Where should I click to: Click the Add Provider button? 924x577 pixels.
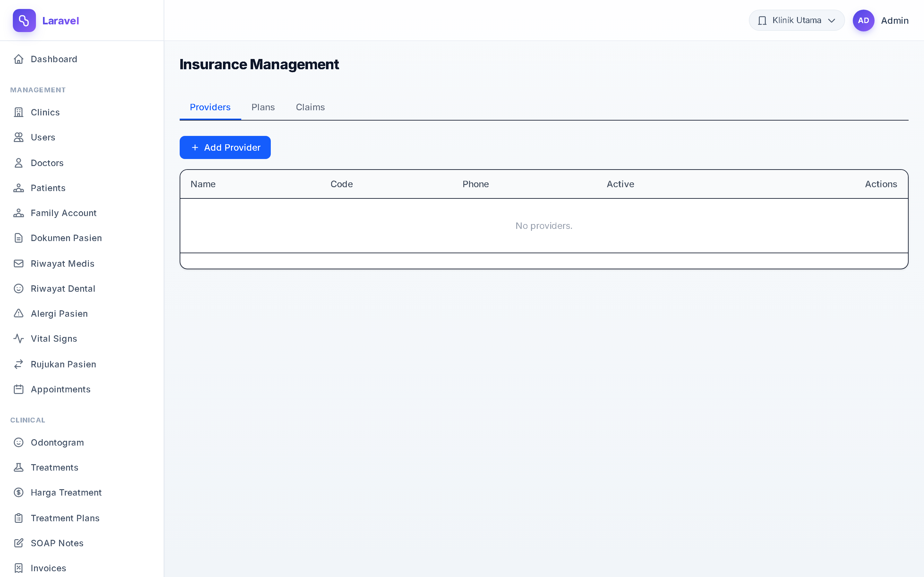point(225,147)
